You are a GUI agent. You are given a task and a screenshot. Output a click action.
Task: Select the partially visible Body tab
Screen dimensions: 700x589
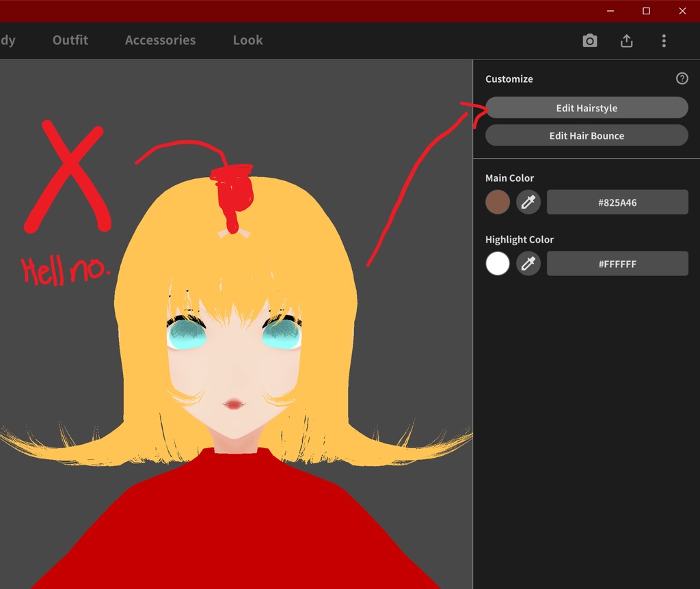pos(8,40)
